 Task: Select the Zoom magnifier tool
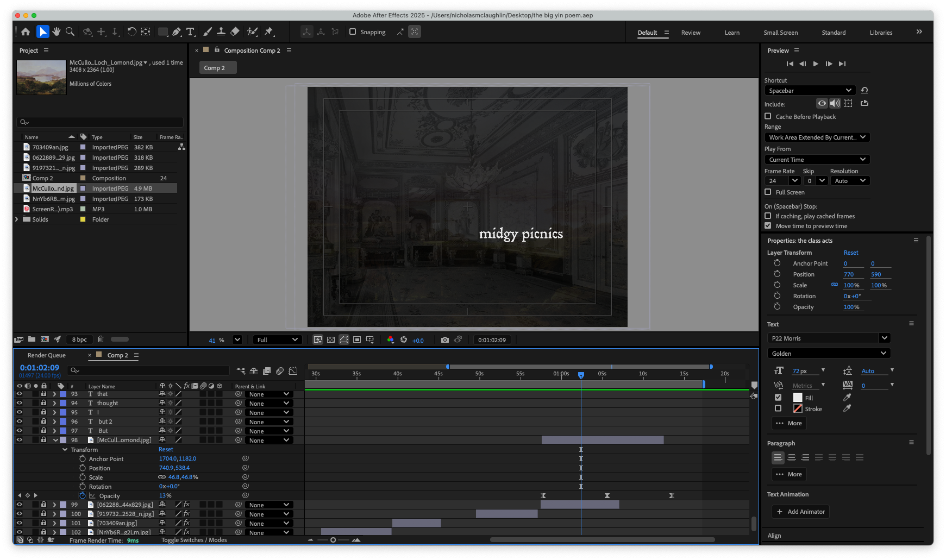point(70,32)
